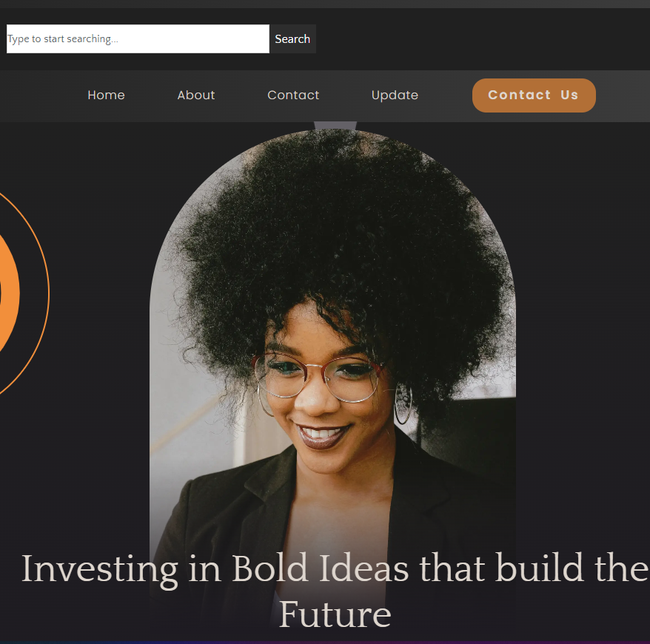
Task: Click 'Investing in Bold Ideas' headline text
Action: point(215,569)
